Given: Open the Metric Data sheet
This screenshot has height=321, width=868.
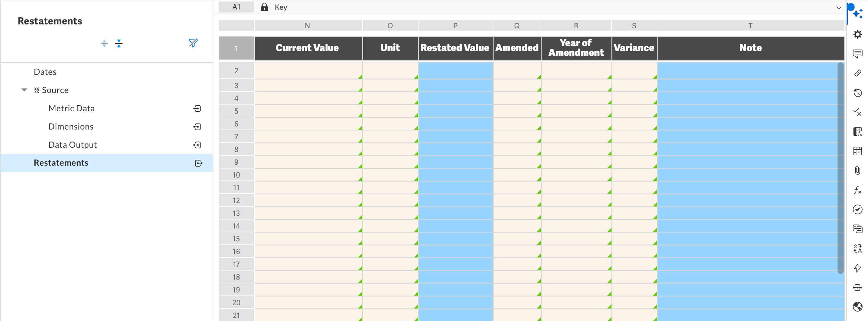Looking at the screenshot, I should pyautogui.click(x=71, y=108).
